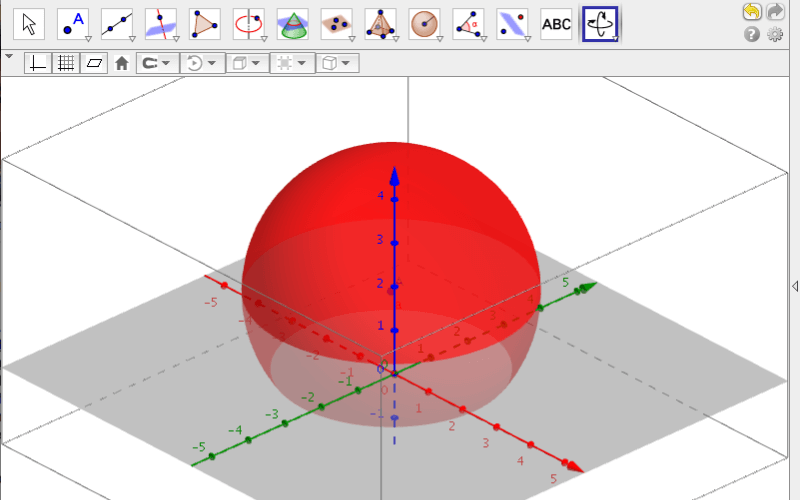Toggle the xOy plane visibility
The image size is (800, 500).
94,63
